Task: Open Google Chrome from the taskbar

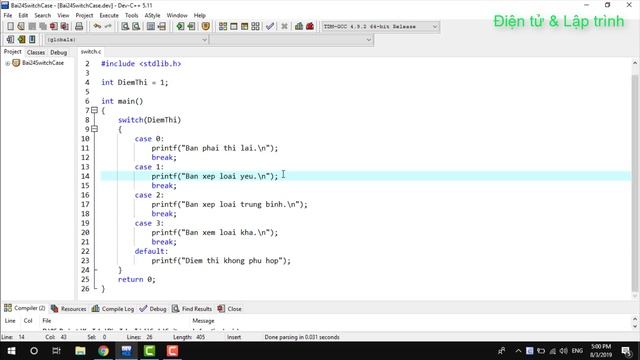Action: tap(103, 351)
